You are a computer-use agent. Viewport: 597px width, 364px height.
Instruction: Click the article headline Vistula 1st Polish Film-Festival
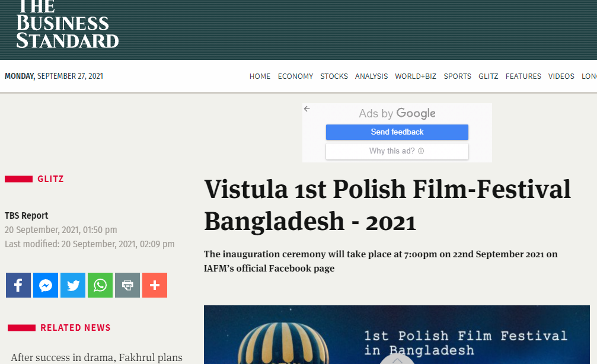point(387,205)
